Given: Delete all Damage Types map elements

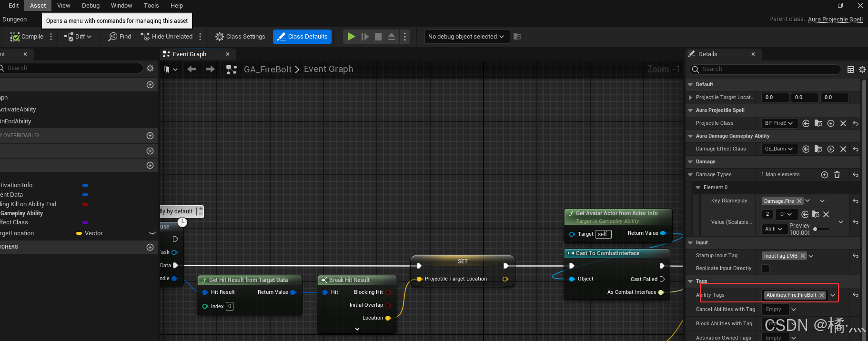Looking at the screenshot, I should pyautogui.click(x=837, y=175).
